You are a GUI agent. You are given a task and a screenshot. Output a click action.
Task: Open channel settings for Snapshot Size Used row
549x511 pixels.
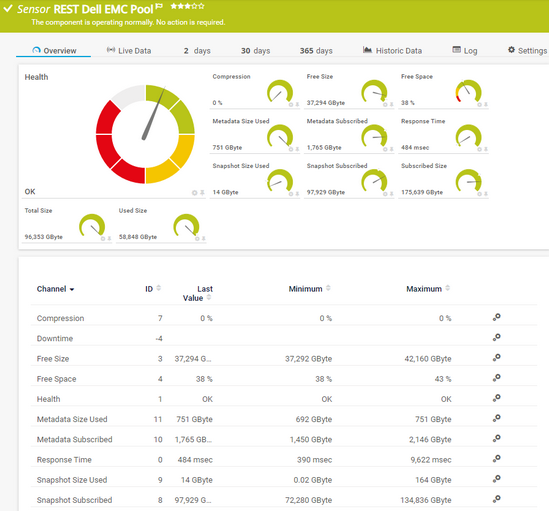coord(496,479)
